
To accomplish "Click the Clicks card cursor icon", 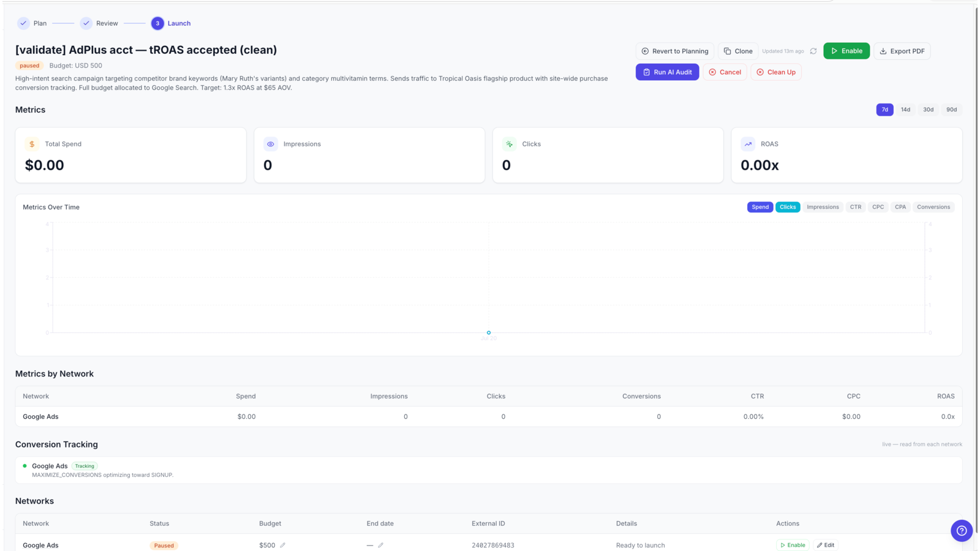I will point(509,144).
